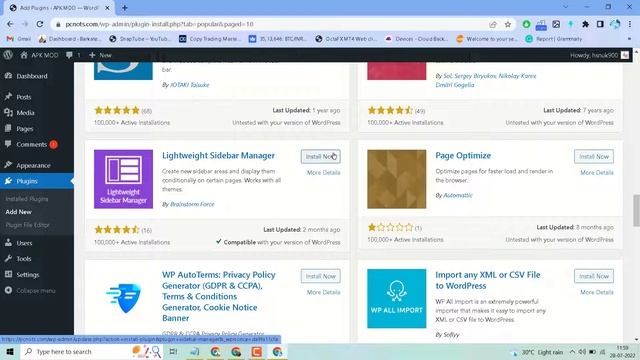
Task: View More Details for Lightweight Sidebar Manager
Action: click(x=323, y=173)
